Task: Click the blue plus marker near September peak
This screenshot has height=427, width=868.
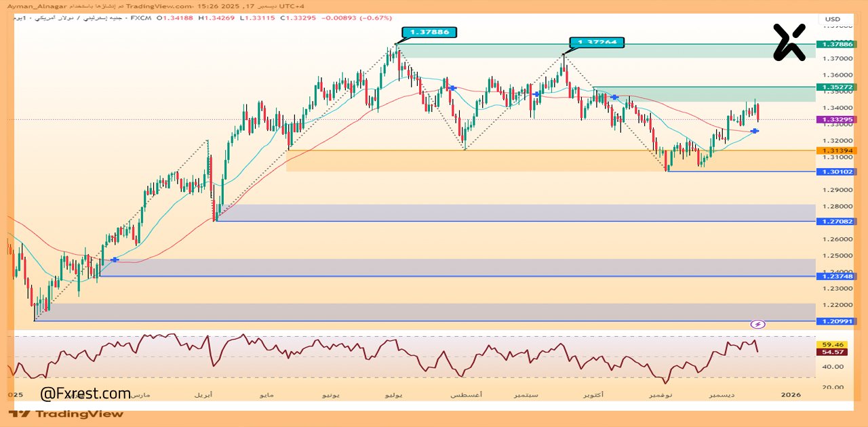Action: click(536, 94)
